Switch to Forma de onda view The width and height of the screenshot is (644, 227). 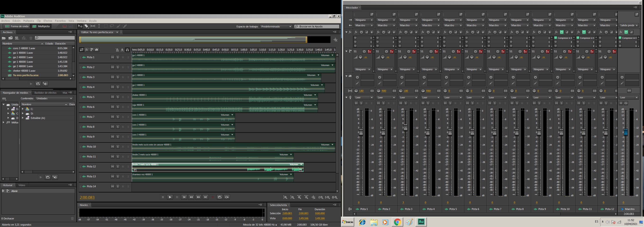[x=17, y=26]
